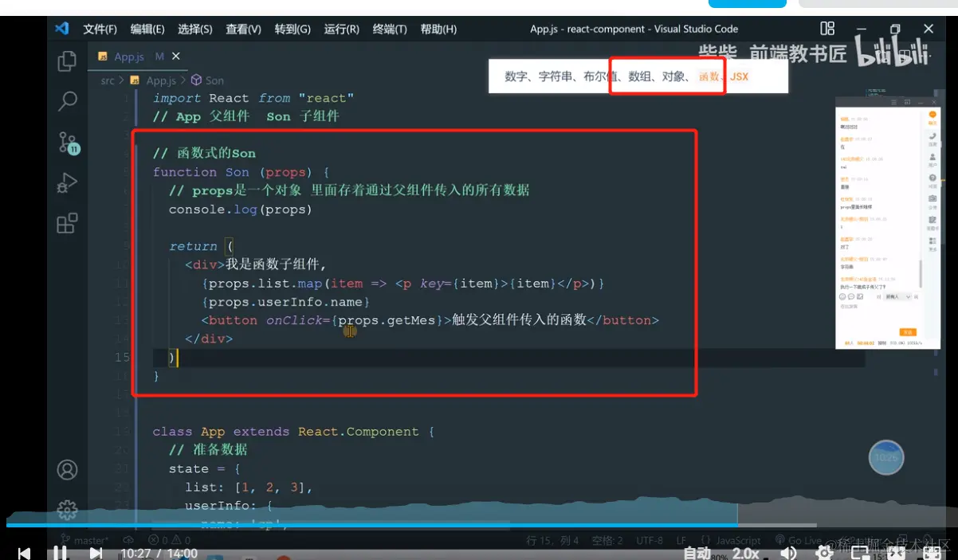
Task: Click the 'class App extends React.Component' line
Action: [293, 431]
